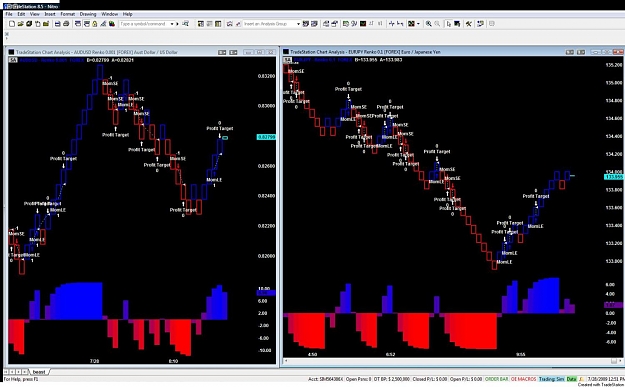Click cyan 0.82799 price marker on AUDUSD axis
Image resolution: width=625 pixels, height=387 pixels.
point(266,137)
